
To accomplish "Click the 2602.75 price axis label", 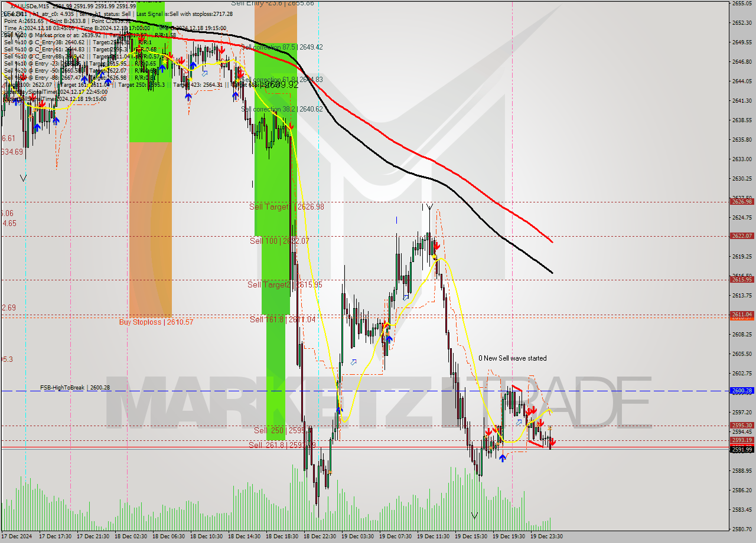I will 742,374.
